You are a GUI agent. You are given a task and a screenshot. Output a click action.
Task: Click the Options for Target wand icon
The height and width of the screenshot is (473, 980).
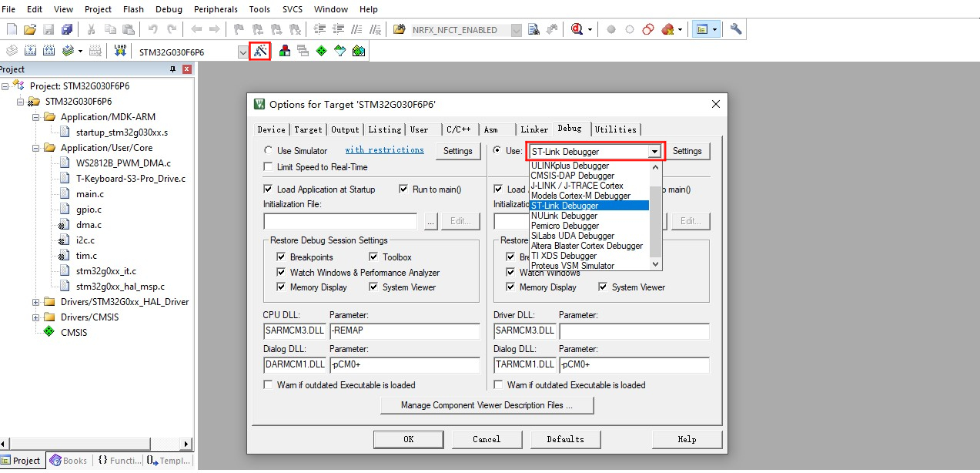(260, 52)
